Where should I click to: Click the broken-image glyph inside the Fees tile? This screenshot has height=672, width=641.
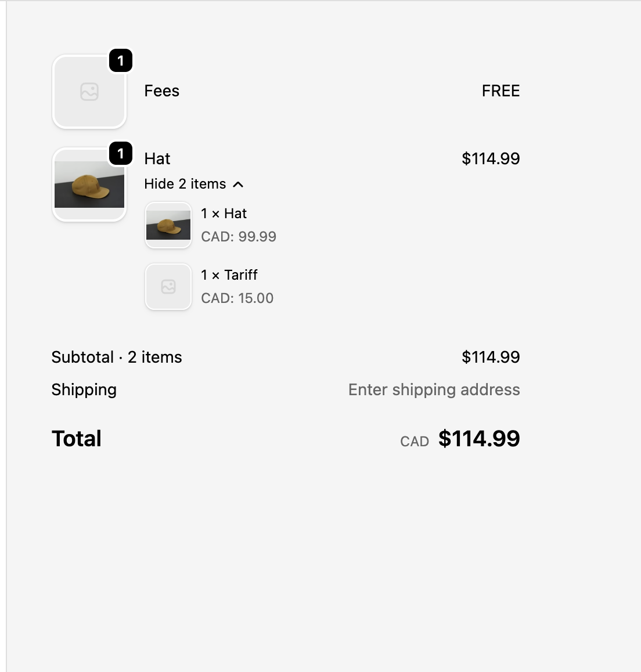pos(89,91)
